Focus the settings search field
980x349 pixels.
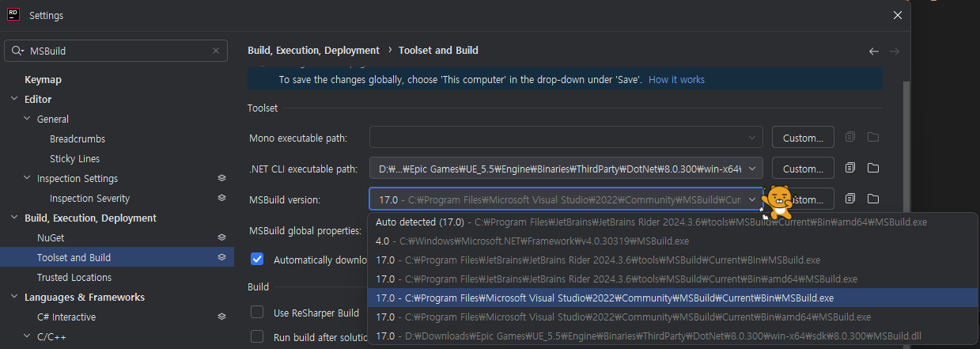[x=115, y=51]
